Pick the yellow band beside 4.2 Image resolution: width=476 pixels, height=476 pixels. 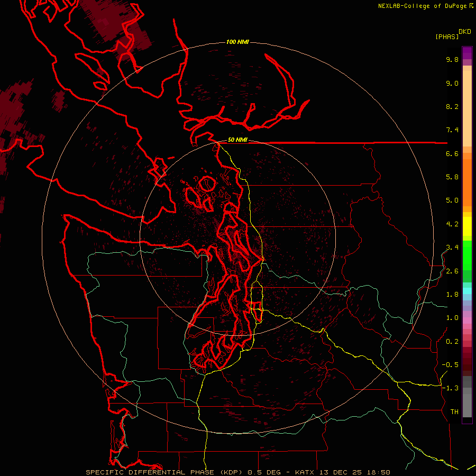click(x=467, y=226)
